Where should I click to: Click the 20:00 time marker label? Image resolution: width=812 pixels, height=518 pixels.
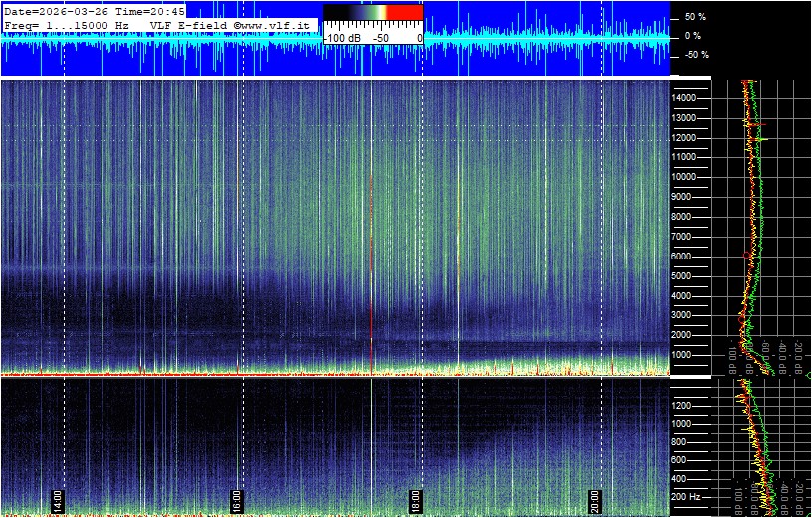pyautogui.click(x=594, y=501)
